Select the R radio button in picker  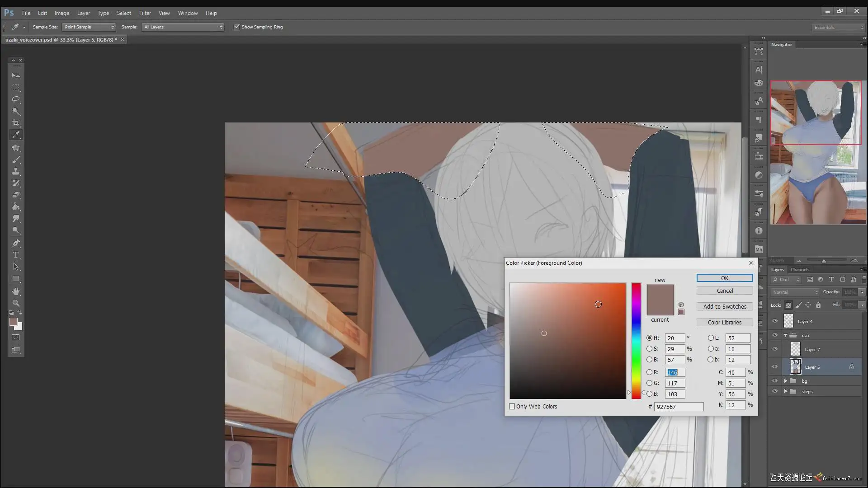point(650,372)
